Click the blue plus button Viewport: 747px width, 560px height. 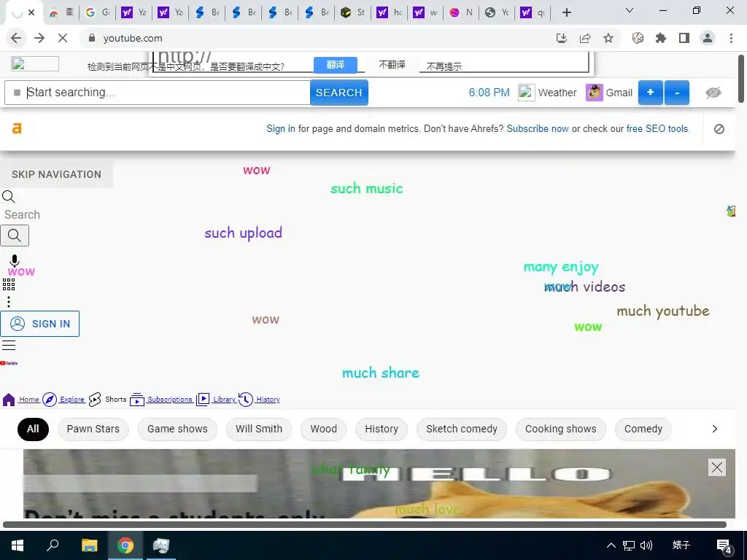650,93
